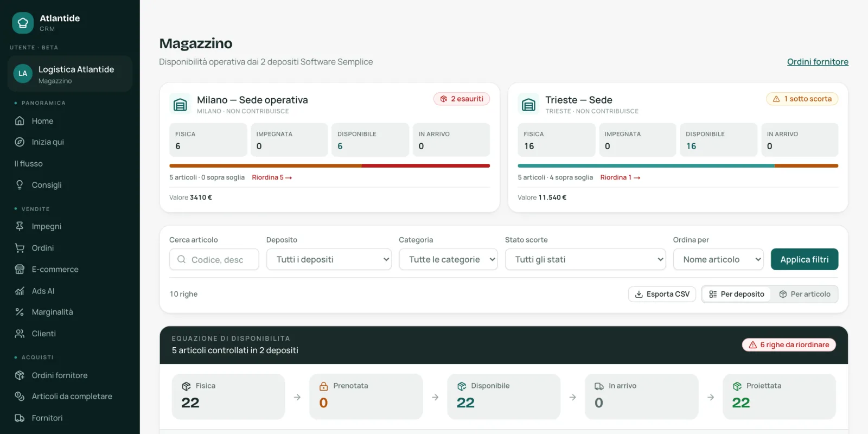
Task: Click the Atlantide CRM logo icon
Action: [23, 23]
